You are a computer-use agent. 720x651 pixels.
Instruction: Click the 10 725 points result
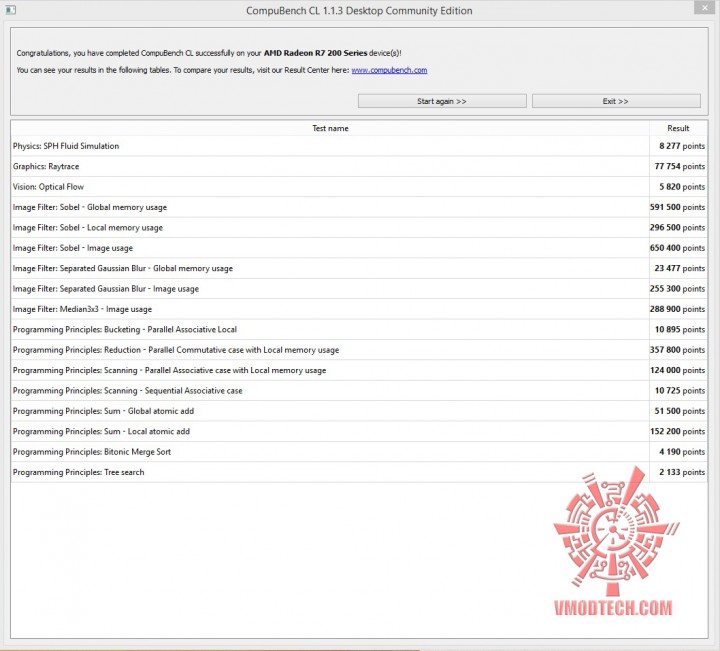pos(680,391)
